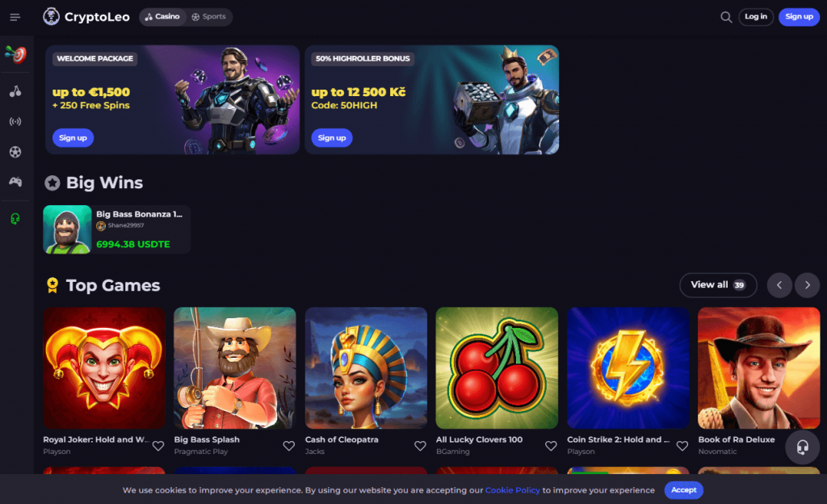The image size is (827, 504).
Task: Open the promotions dartboard sidebar icon
Action: coord(16,54)
